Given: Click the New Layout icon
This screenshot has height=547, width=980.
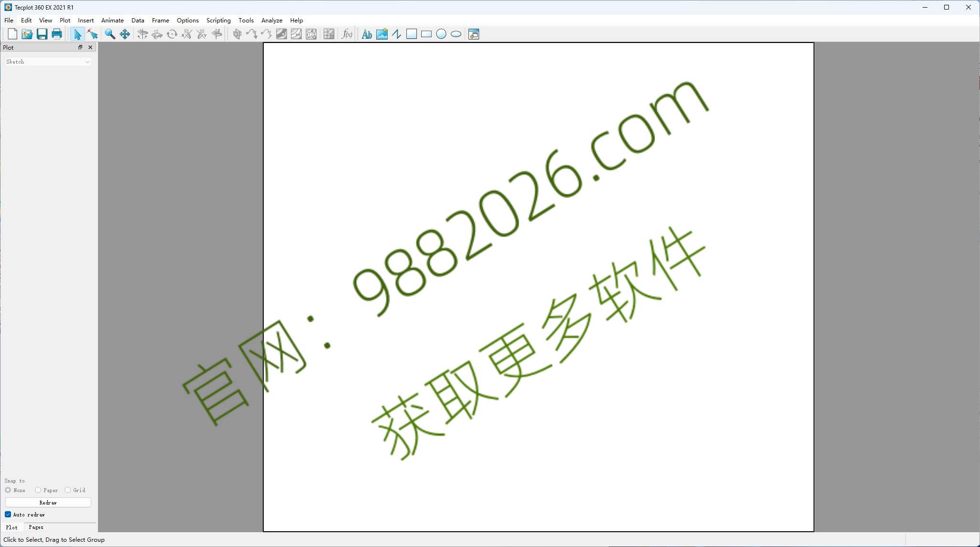Looking at the screenshot, I should point(12,34).
